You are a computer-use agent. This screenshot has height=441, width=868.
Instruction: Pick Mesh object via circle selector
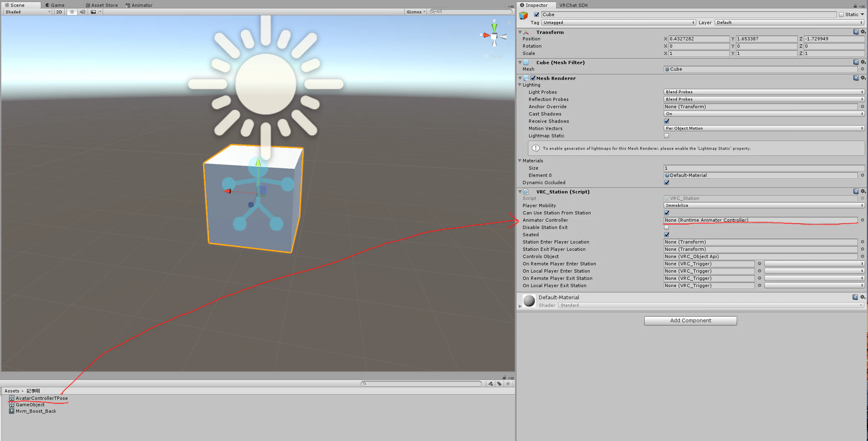[862, 69]
